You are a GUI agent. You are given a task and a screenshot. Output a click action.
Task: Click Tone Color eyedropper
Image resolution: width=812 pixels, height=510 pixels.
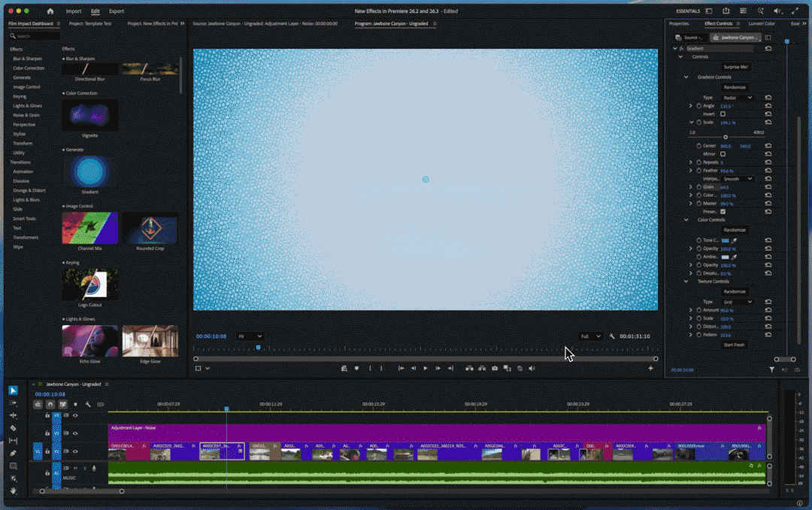coord(734,241)
